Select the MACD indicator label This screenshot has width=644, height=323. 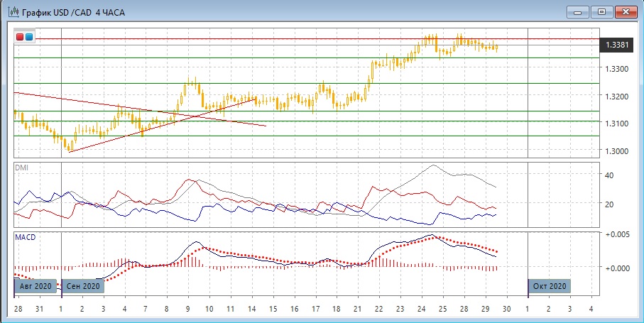click(x=26, y=236)
